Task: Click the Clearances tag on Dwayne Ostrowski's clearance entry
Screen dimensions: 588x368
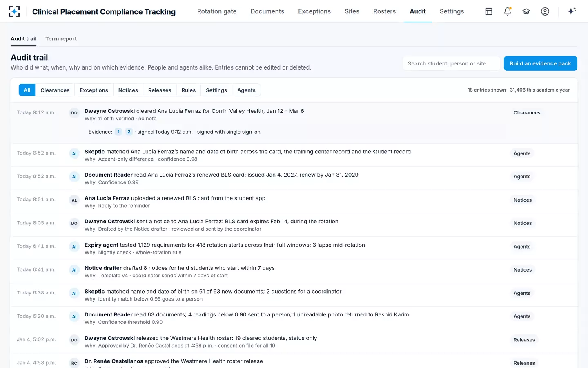Action: [527, 113]
